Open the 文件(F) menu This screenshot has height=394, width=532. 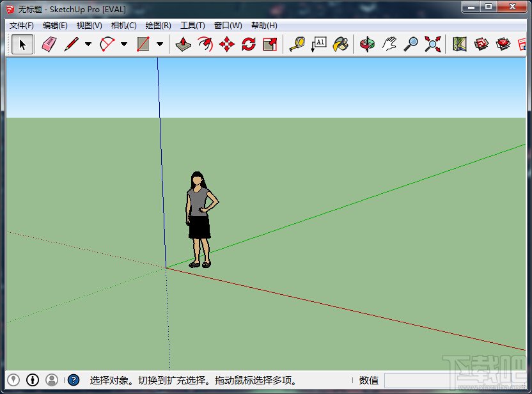(x=21, y=26)
